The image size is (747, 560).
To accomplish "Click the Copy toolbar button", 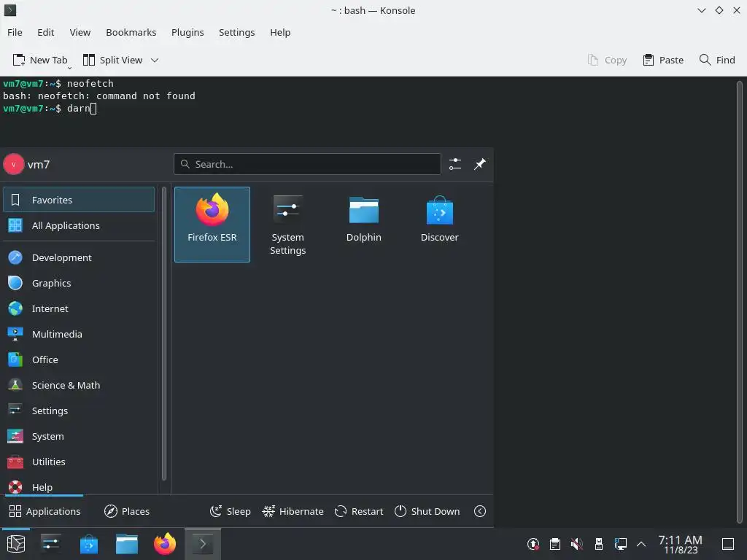I will [x=608, y=60].
